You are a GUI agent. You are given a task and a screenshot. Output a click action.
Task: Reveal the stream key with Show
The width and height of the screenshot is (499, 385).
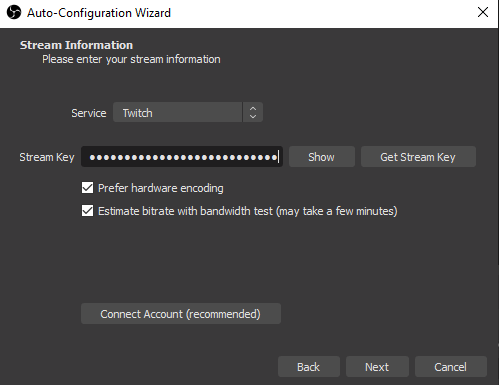(x=322, y=157)
